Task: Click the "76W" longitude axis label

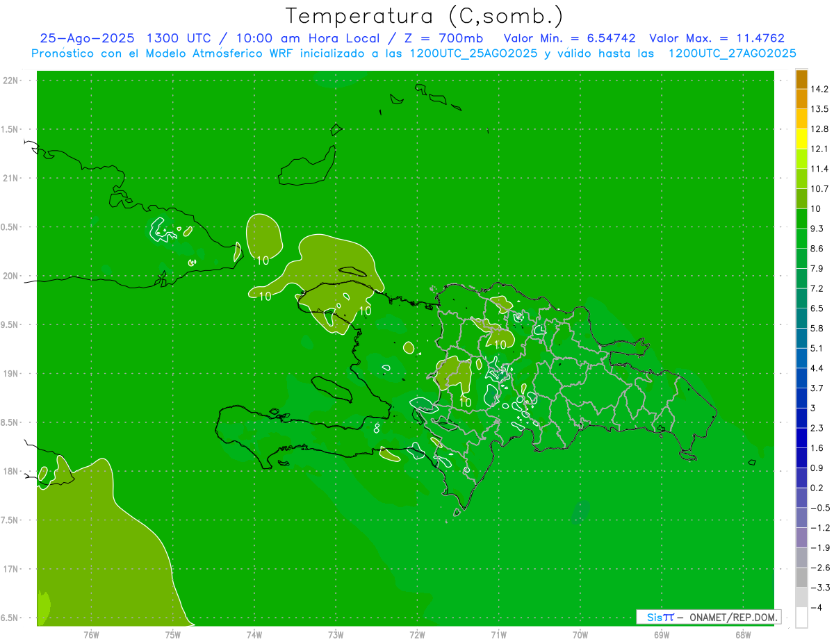Action: pos(91,635)
